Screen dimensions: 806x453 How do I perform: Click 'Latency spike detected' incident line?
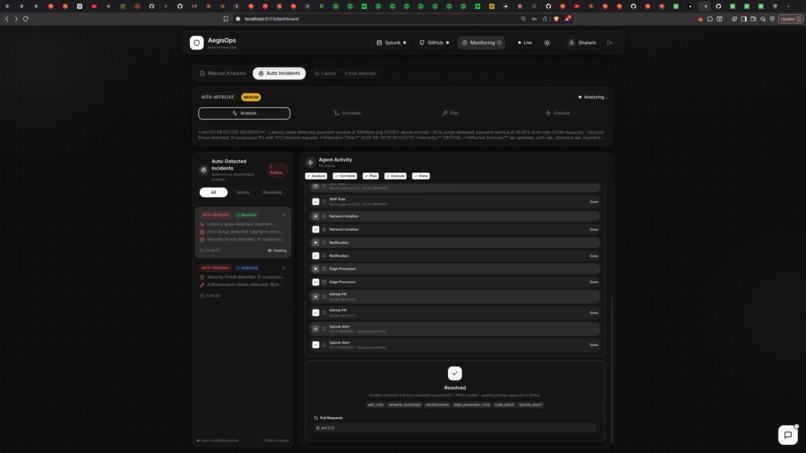(242, 224)
